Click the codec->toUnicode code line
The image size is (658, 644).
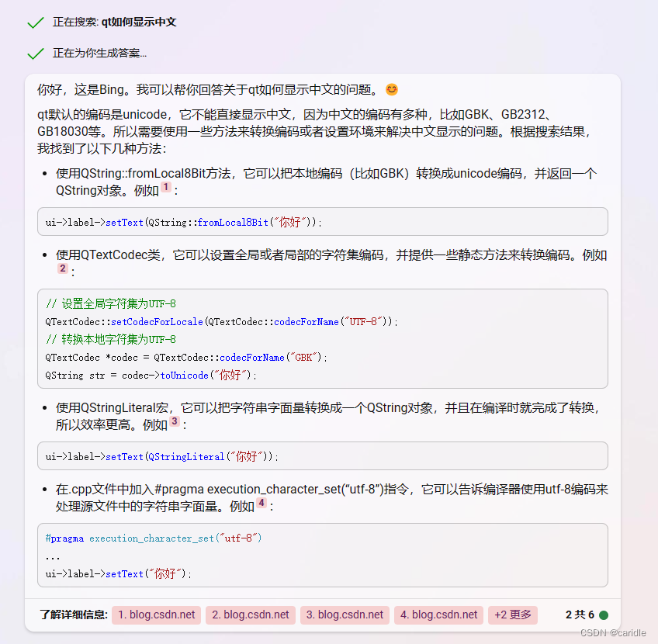click(151, 375)
